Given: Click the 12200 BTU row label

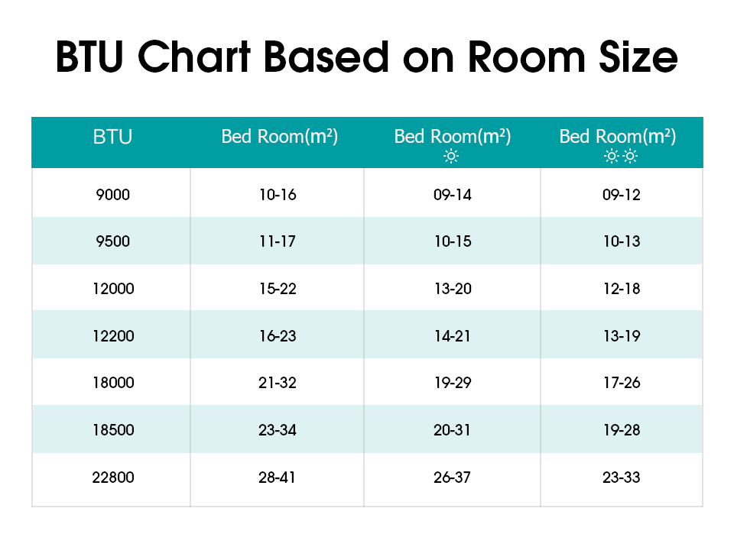Looking at the screenshot, I should click(113, 336).
